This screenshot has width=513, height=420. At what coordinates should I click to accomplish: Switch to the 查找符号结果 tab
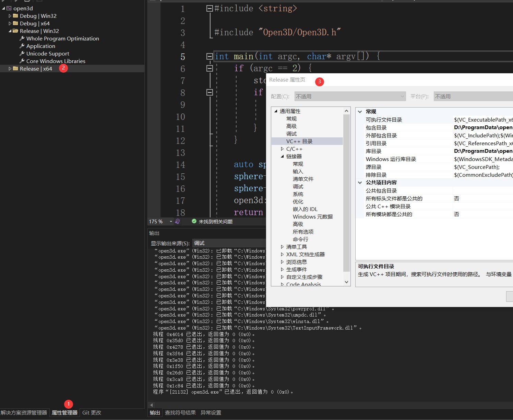(180, 412)
